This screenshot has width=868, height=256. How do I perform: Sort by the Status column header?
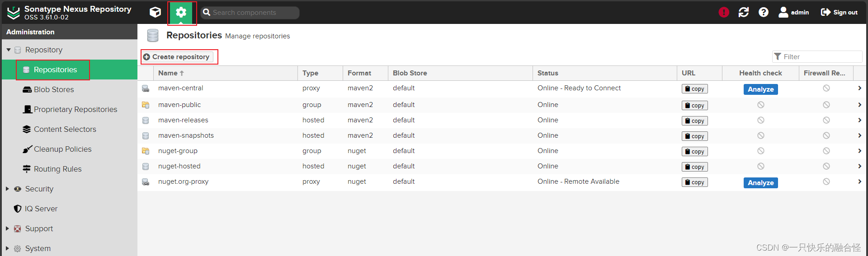(605, 73)
